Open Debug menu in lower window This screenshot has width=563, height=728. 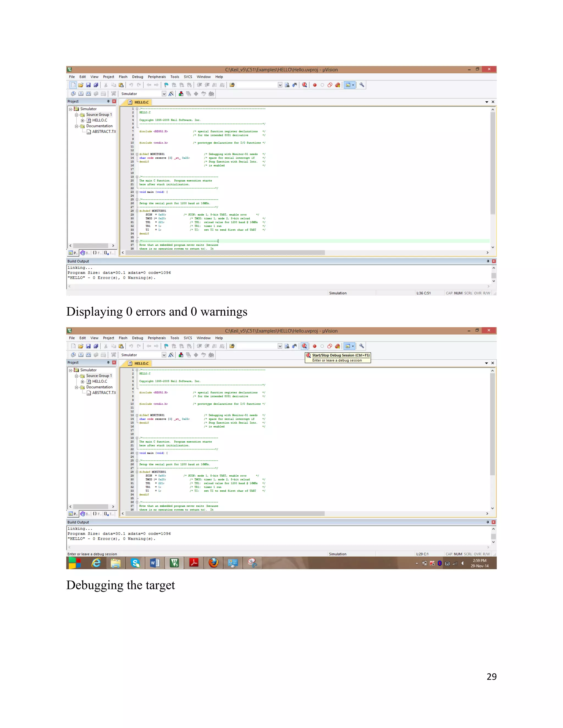pyautogui.click(x=137, y=338)
